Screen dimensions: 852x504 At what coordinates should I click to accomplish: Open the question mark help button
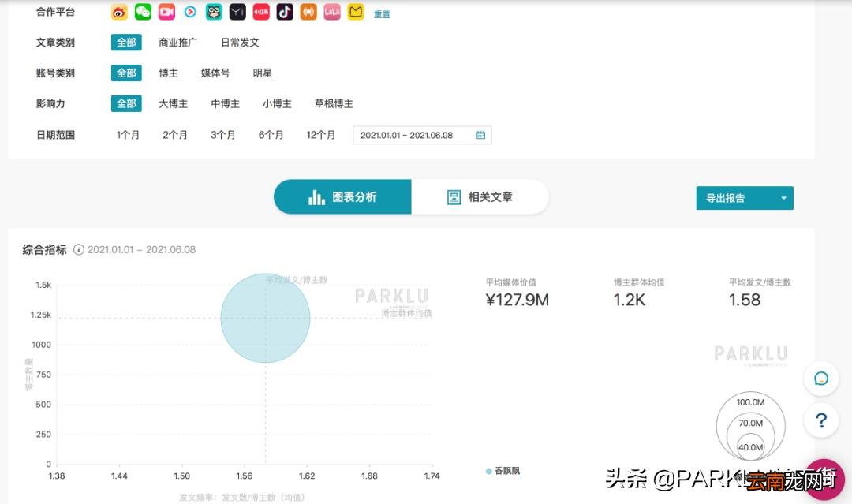(821, 420)
